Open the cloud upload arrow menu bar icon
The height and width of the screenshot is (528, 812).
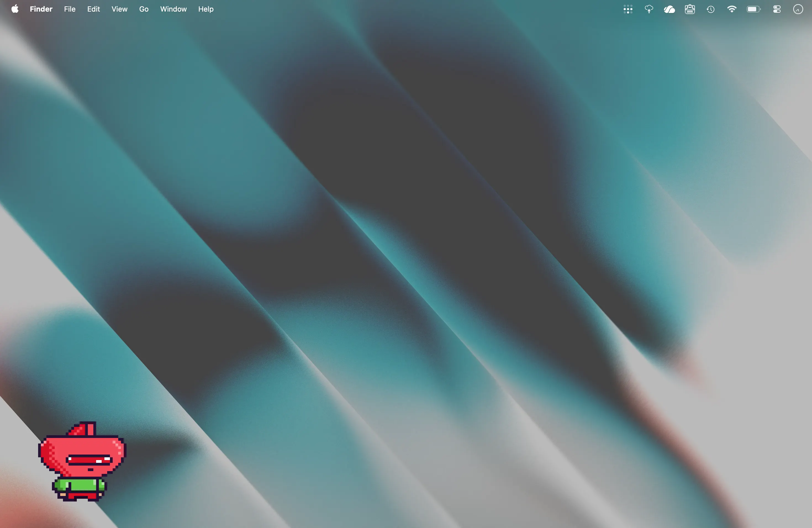(648, 9)
